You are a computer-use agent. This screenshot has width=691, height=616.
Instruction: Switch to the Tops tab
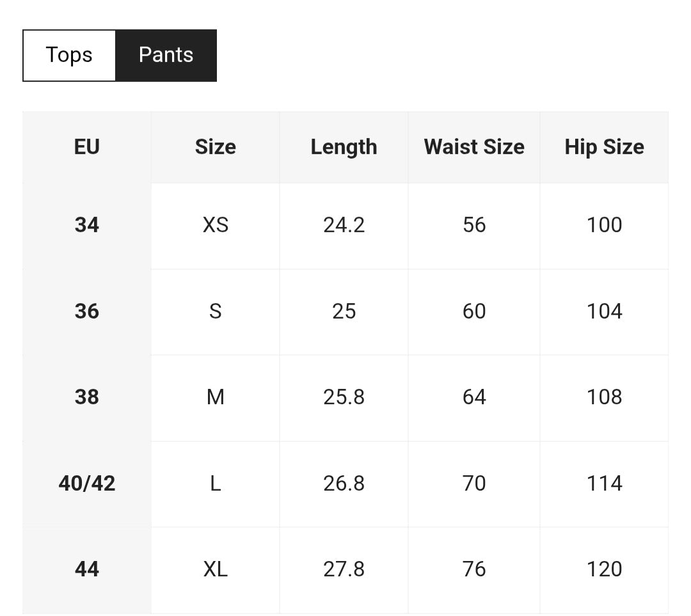[x=69, y=55]
